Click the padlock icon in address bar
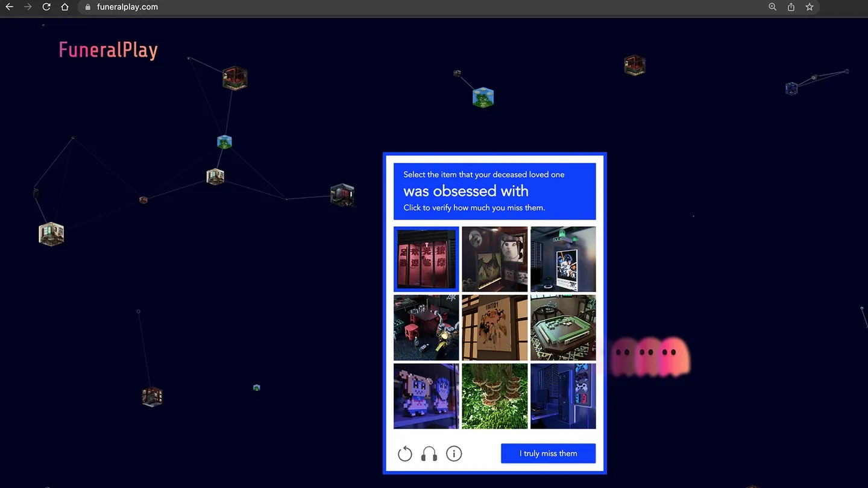The width and height of the screenshot is (868, 488). [88, 7]
